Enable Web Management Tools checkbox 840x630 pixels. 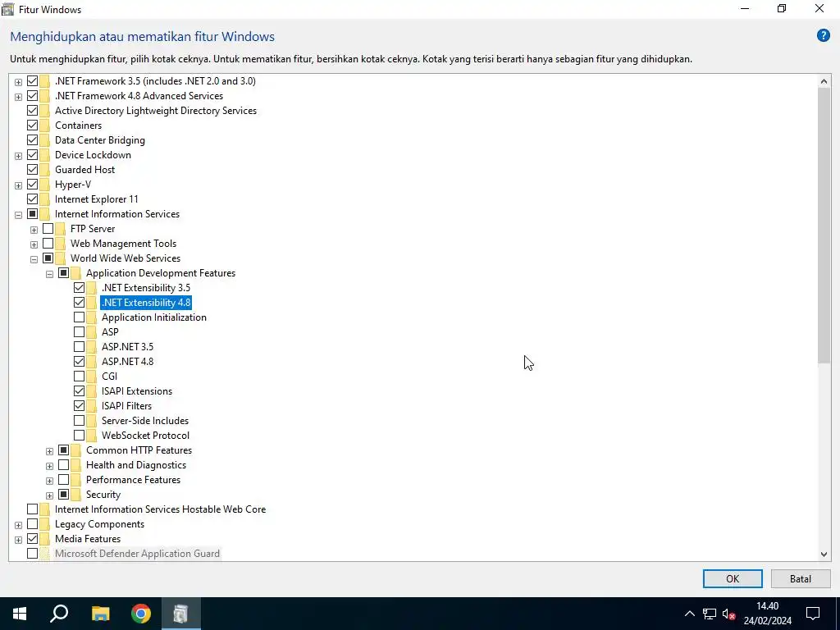point(48,243)
